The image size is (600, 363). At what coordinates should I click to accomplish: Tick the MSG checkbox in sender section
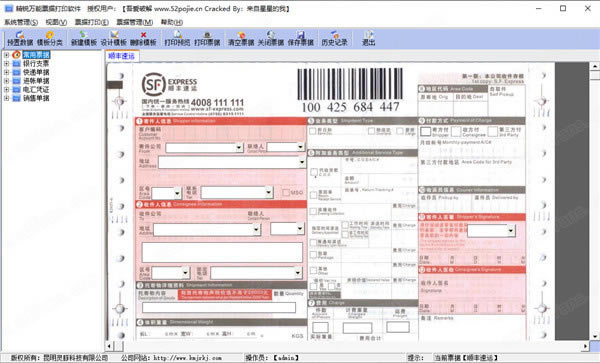point(285,192)
